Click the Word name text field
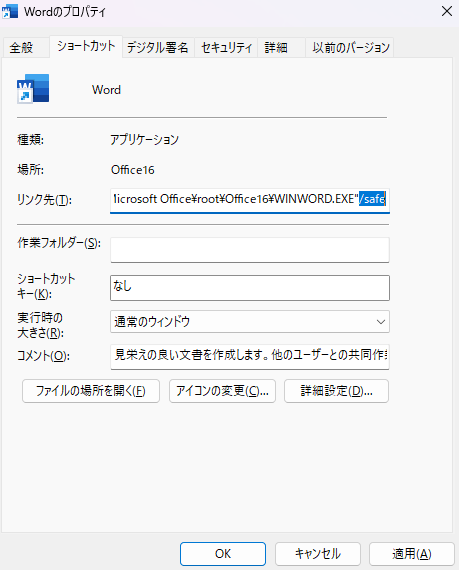The width and height of the screenshot is (459, 570). click(x=106, y=90)
